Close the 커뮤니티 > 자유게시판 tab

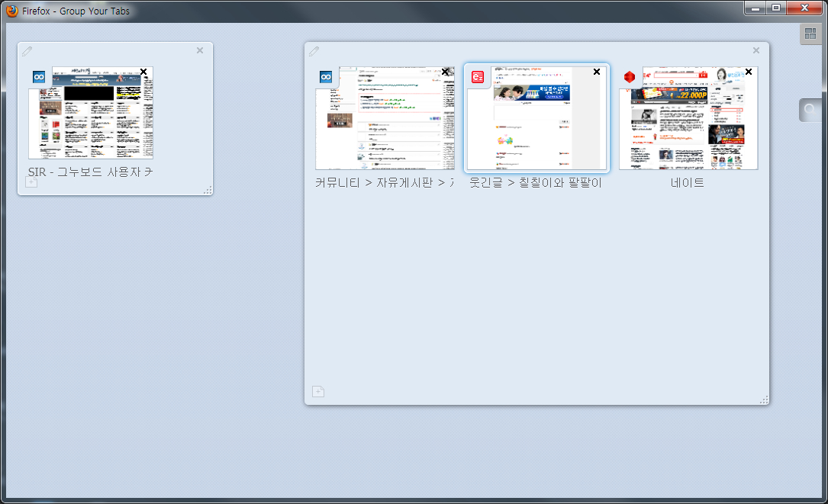(446, 72)
